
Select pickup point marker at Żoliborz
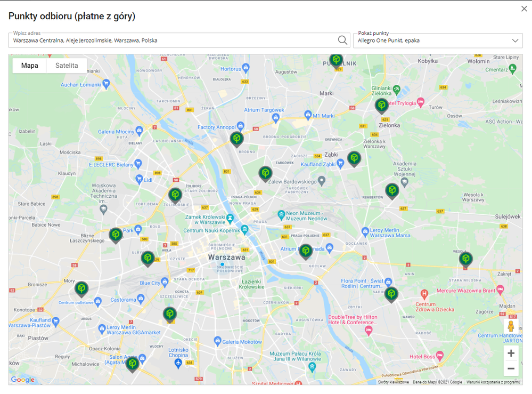(x=175, y=195)
